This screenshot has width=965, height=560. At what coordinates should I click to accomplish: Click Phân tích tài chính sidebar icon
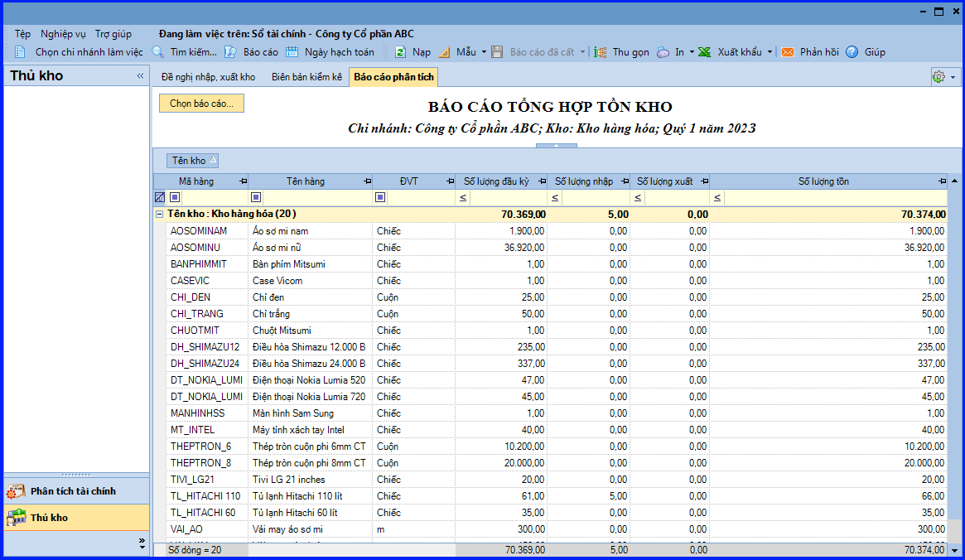point(16,491)
